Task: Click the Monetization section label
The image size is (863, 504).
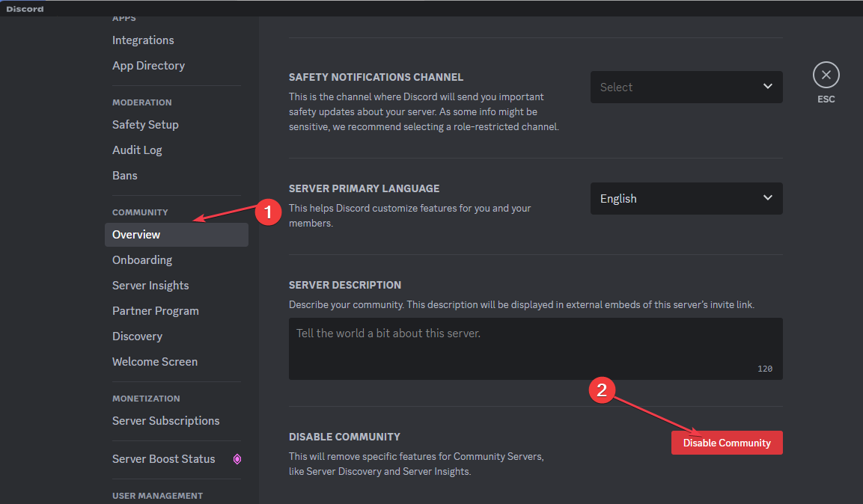Action: 146,399
